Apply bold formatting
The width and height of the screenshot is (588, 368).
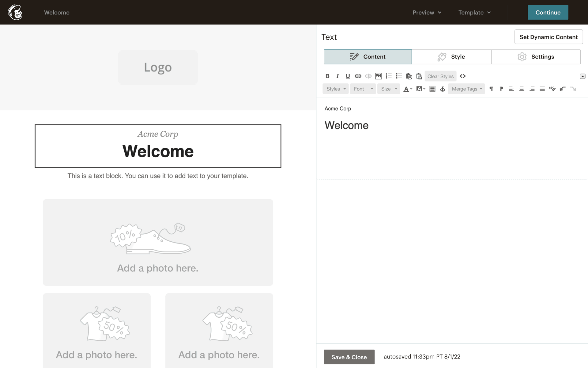327,76
